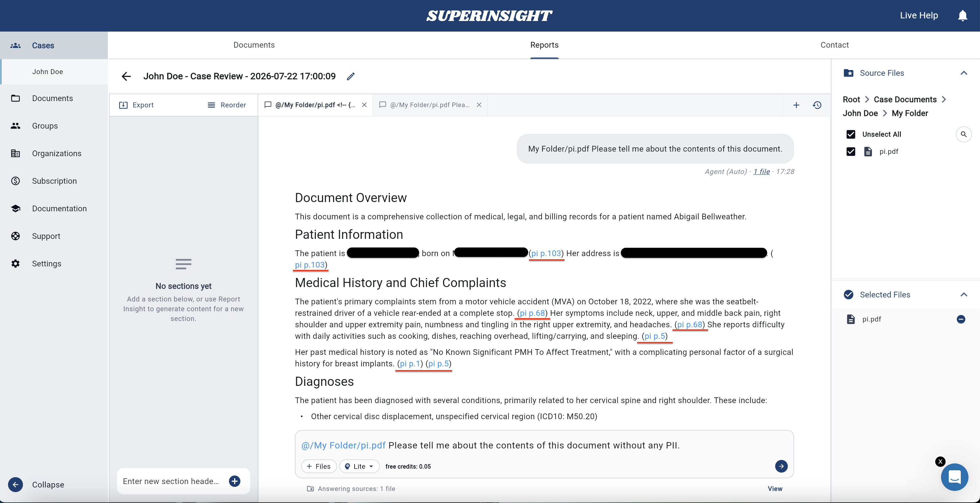Navigate to Case Documents breadcrumb

click(x=905, y=99)
